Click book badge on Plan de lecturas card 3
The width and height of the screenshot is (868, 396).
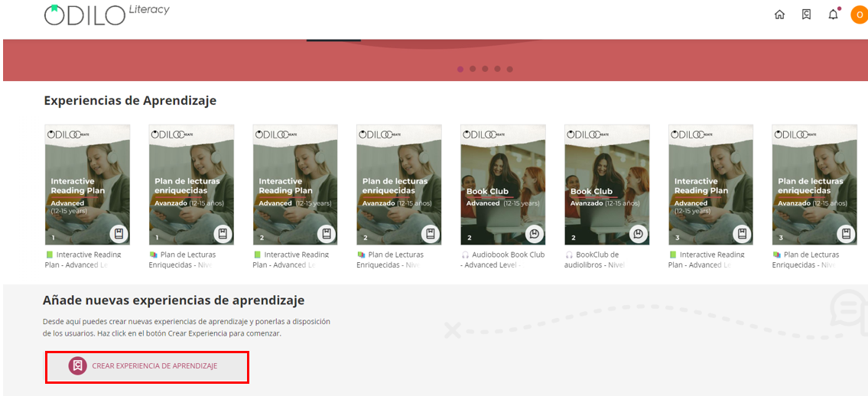click(x=846, y=234)
